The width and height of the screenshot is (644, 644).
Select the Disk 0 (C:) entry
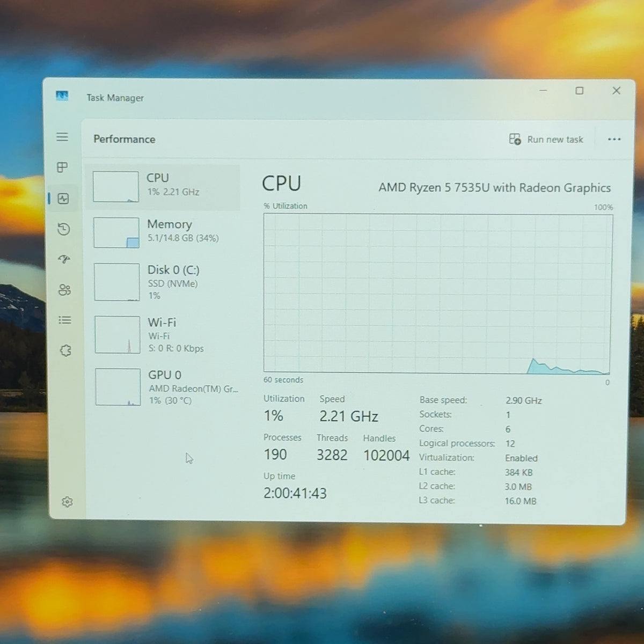coord(163,282)
